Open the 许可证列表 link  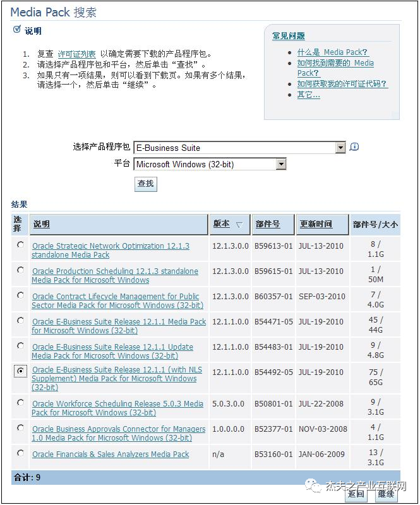(x=76, y=54)
